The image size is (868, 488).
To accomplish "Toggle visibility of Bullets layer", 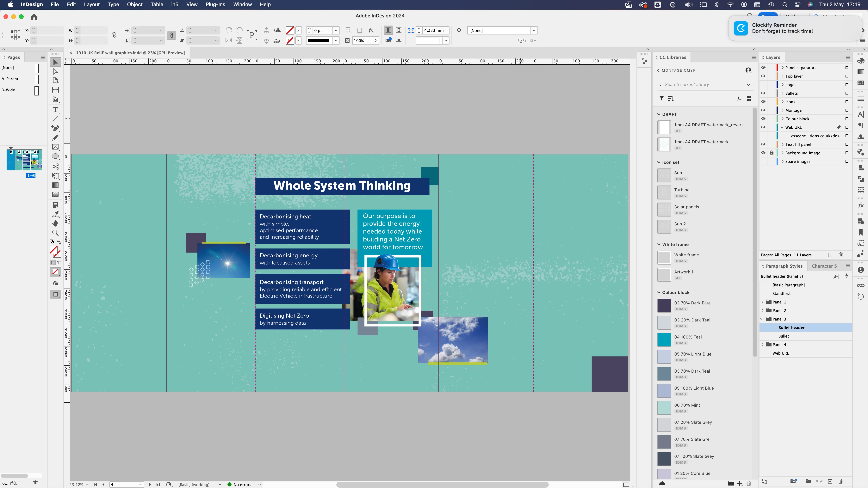I will (763, 93).
